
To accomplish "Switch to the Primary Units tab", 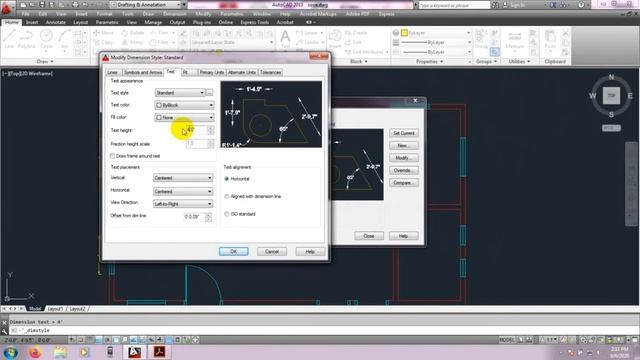I will 212,72.
